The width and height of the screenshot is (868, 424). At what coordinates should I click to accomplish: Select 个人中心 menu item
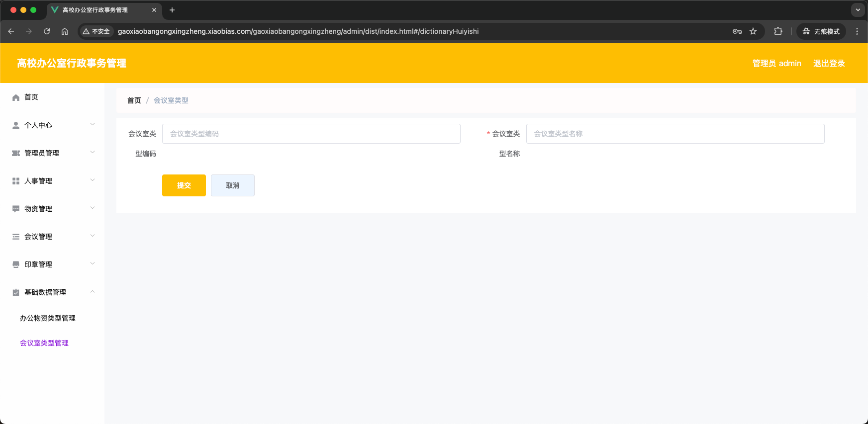52,125
